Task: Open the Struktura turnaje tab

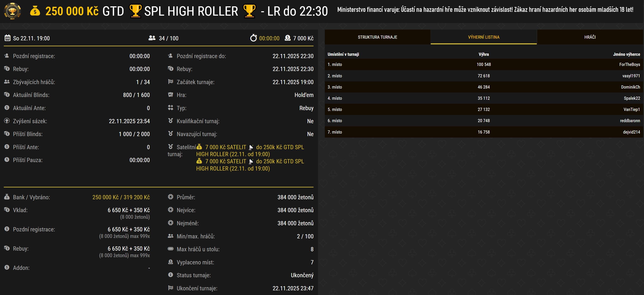Action: [377, 37]
